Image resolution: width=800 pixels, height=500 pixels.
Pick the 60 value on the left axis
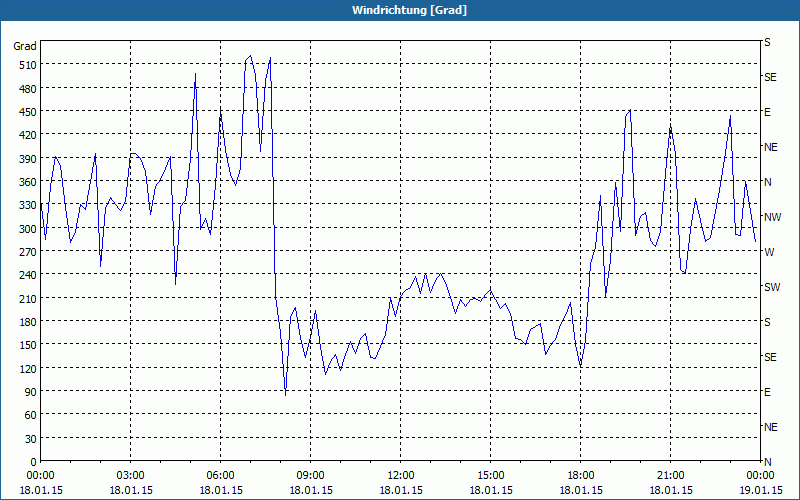point(31,415)
